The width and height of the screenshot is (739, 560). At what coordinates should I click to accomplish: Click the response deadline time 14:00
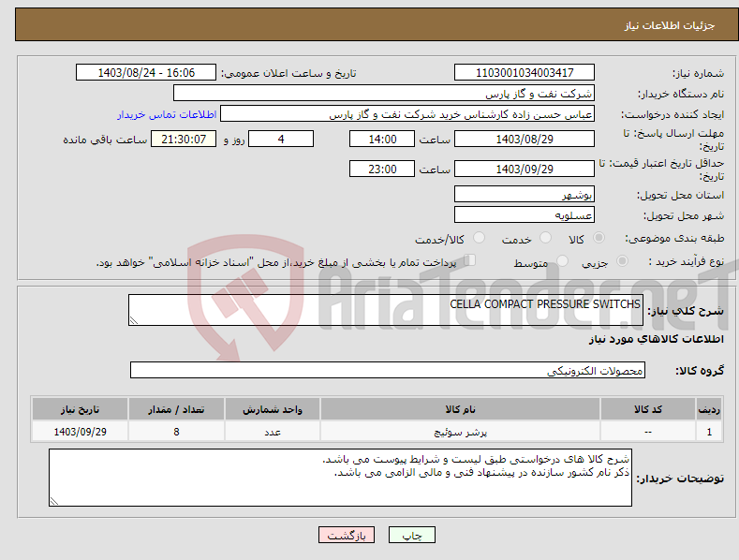tap(382, 139)
